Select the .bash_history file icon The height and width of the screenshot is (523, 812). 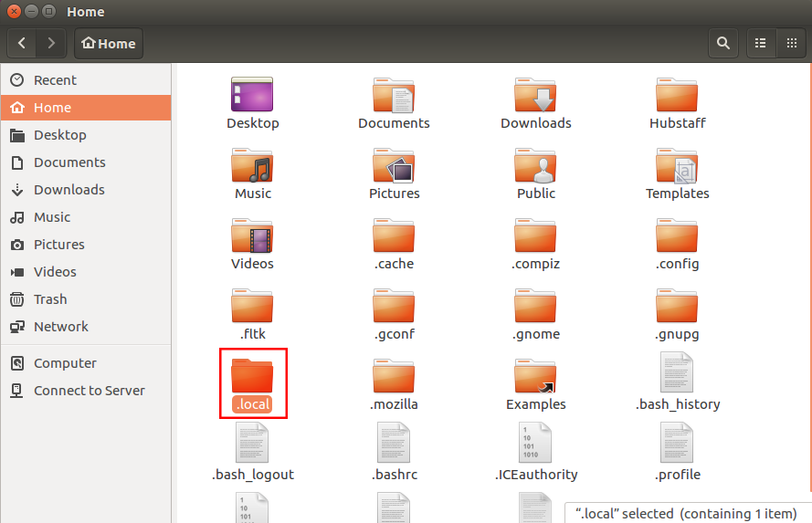tap(677, 372)
